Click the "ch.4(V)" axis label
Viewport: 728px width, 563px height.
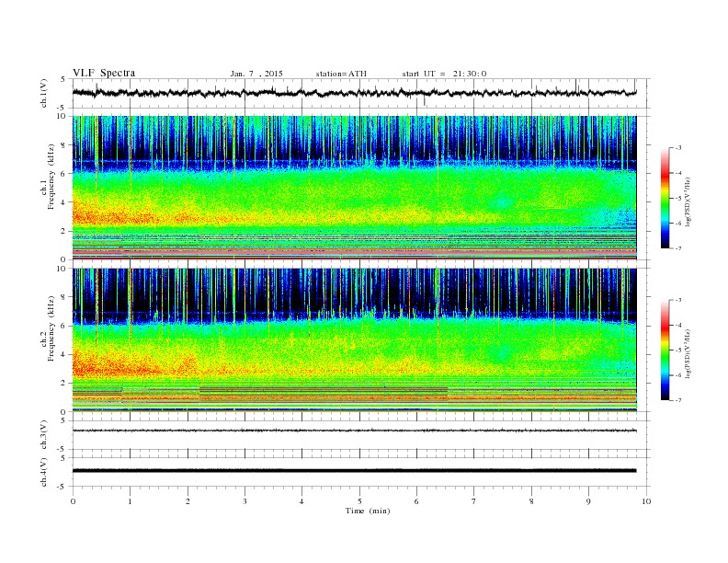click(44, 472)
